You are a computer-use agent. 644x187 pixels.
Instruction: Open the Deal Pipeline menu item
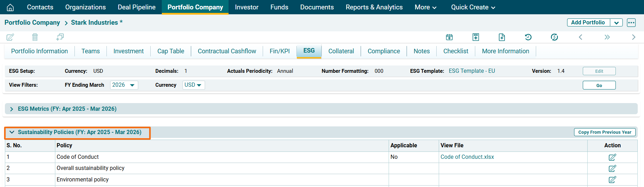(136, 7)
